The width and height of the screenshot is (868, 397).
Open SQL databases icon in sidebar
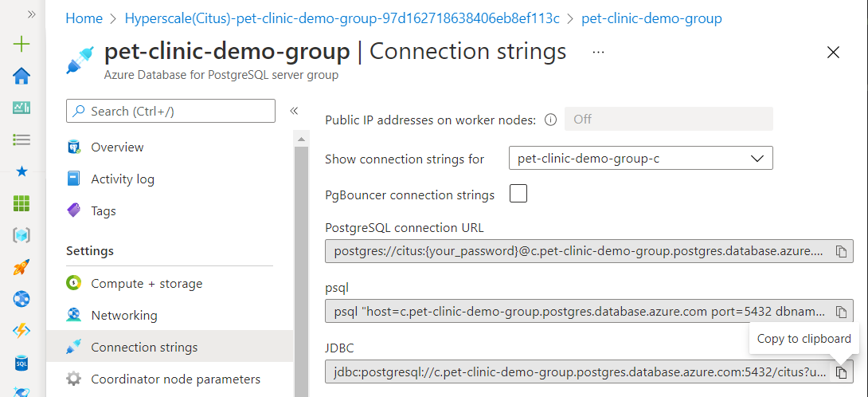(x=22, y=364)
